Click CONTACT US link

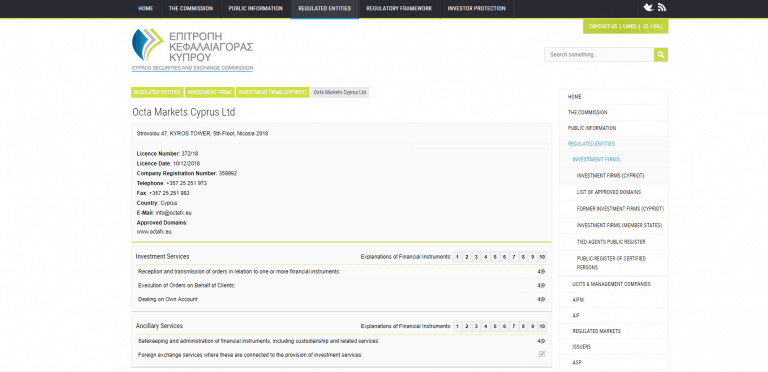(x=602, y=26)
